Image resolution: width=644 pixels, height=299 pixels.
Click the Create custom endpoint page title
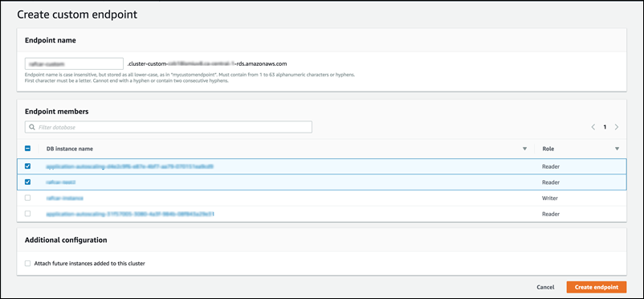77,14
